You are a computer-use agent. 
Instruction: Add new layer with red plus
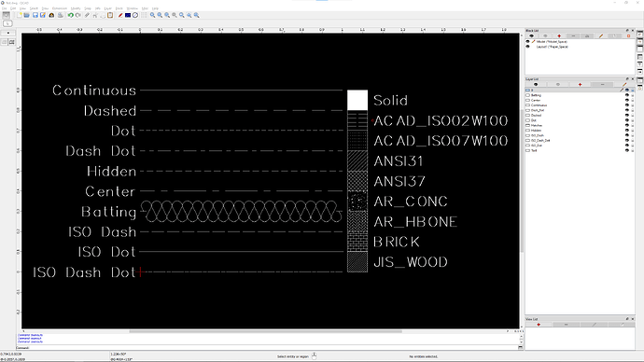(x=580, y=85)
